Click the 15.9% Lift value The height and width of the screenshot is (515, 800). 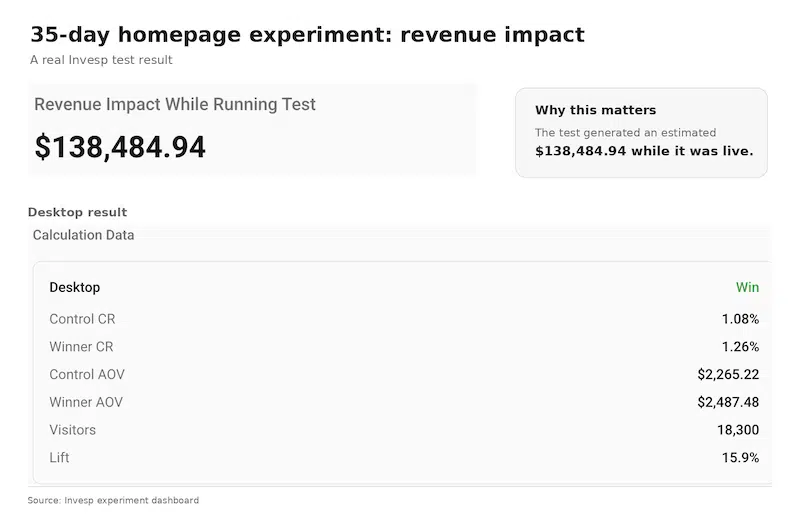point(740,457)
